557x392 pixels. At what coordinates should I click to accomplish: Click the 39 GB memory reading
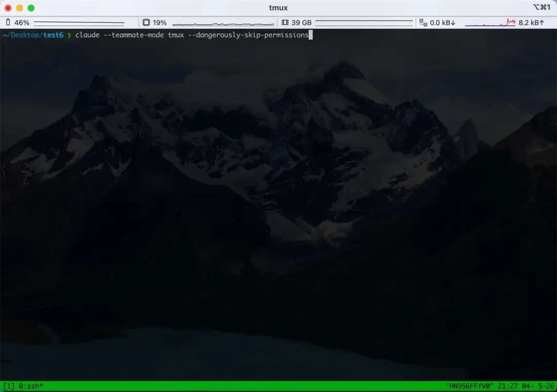pyautogui.click(x=301, y=23)
